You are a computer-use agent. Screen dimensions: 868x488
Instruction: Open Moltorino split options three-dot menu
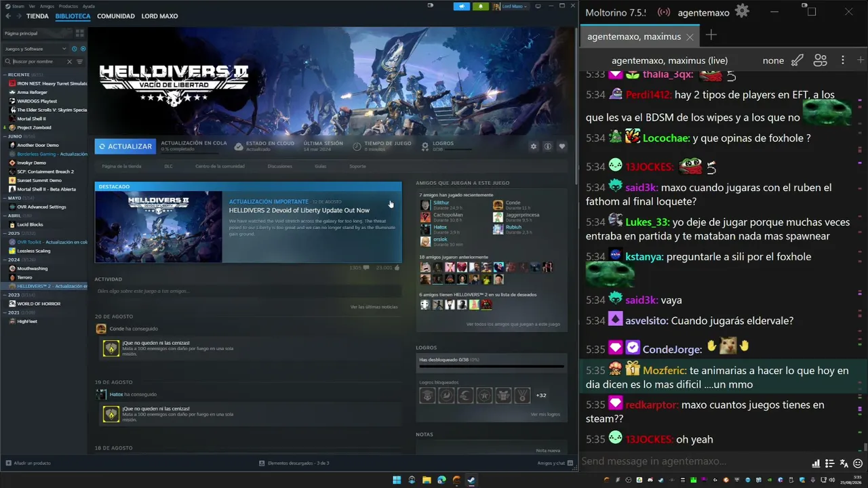pos(843,60)
